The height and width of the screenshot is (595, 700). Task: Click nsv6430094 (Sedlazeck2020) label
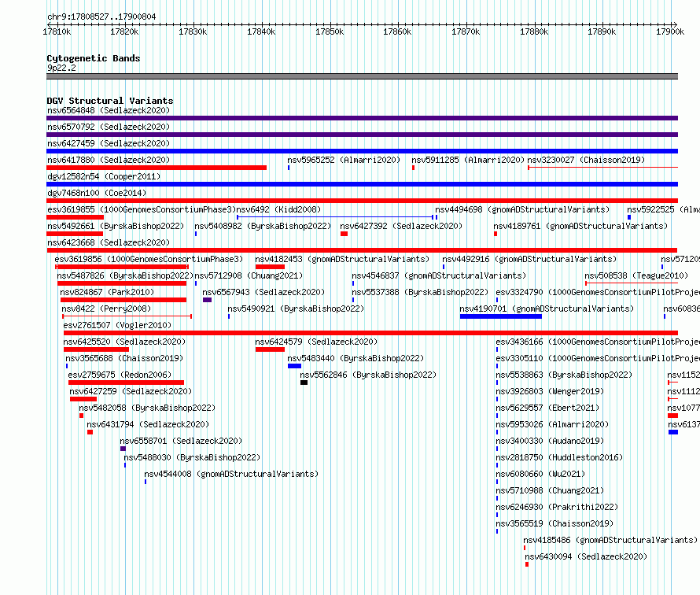coord(586,556)
